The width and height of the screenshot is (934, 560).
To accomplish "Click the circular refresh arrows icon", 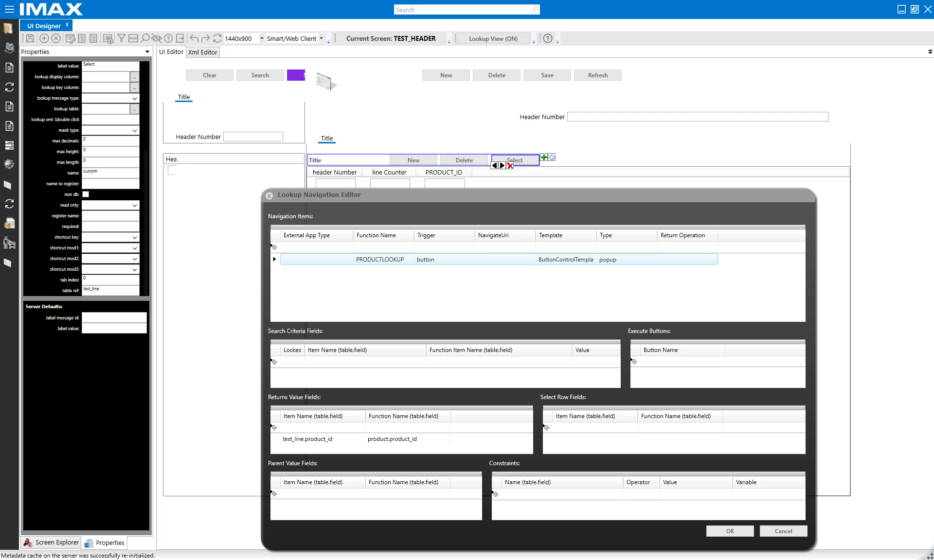I will pyautogui.click(x=217, y=38).
